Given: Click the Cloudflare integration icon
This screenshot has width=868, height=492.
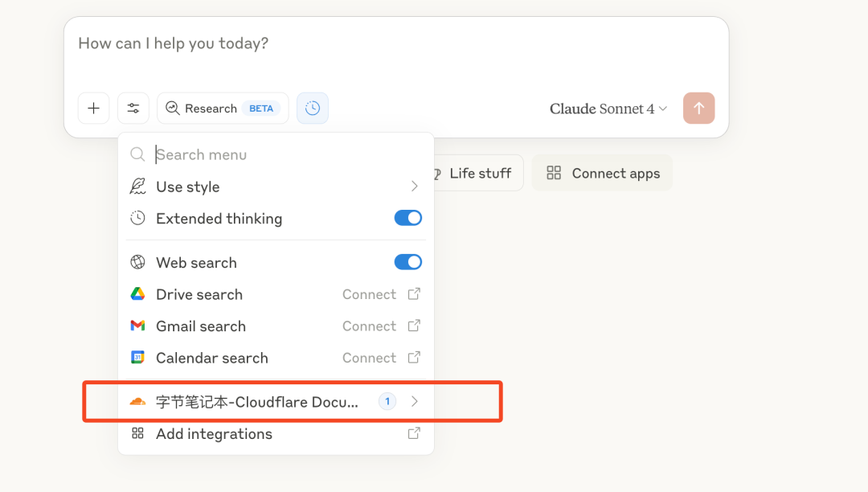Looking at the screenshot, I should click(138, 402).
